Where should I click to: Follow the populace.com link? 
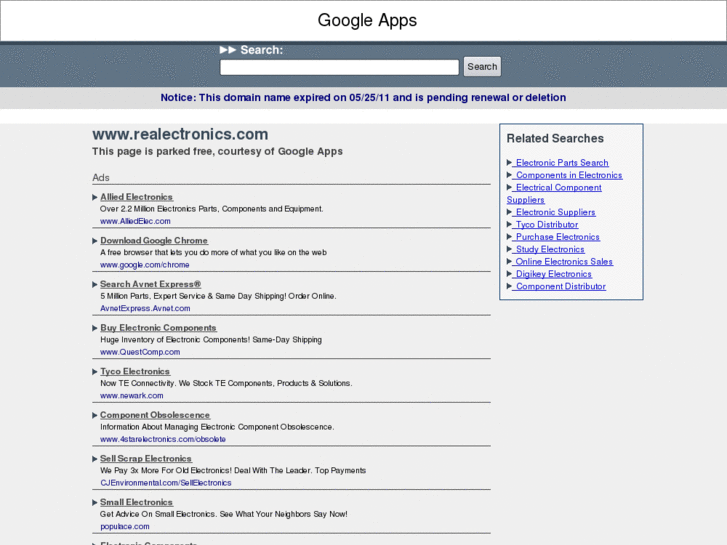pos(125,526)
